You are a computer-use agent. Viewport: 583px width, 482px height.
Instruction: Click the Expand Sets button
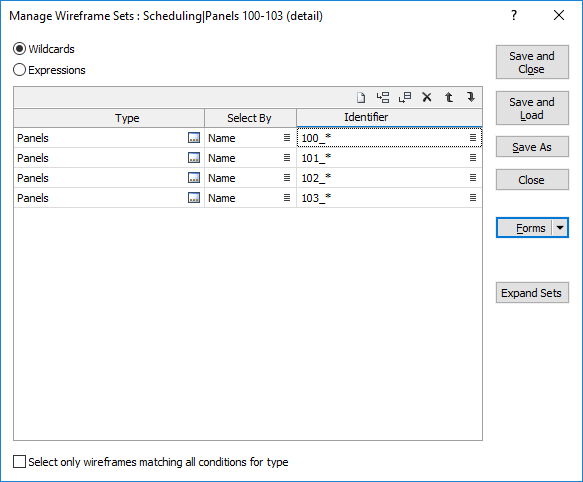click(532, 293)
